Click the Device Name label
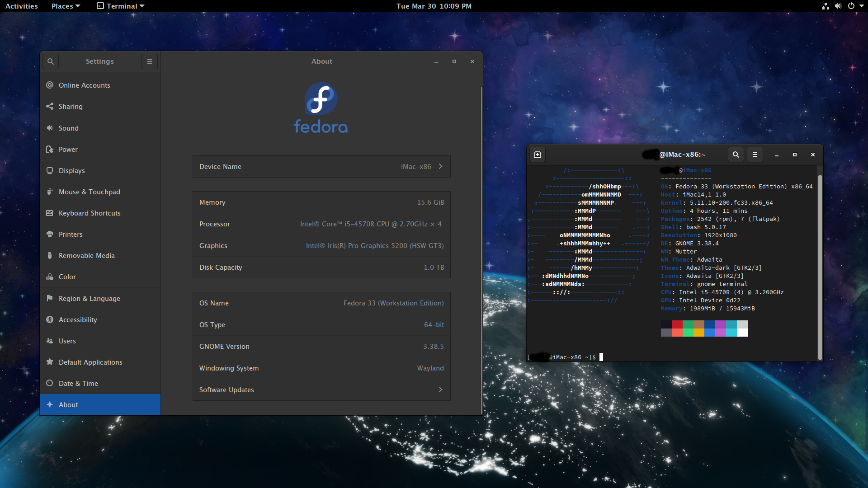Screen dimensions: 868x488 220,167
